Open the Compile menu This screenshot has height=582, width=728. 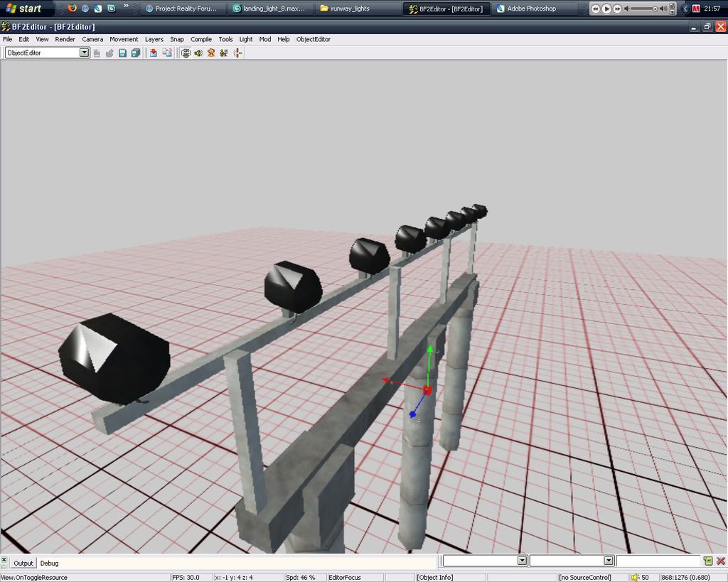[x=201, y=39]
